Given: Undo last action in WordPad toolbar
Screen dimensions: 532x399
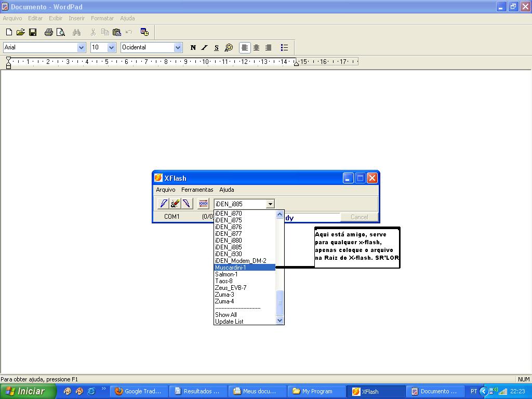Looking at the screenshot, I should click(129, 32).
